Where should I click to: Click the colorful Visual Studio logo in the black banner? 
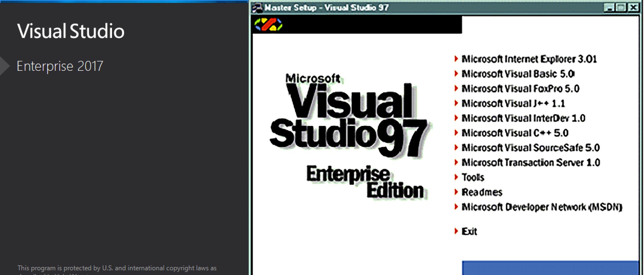268,25
